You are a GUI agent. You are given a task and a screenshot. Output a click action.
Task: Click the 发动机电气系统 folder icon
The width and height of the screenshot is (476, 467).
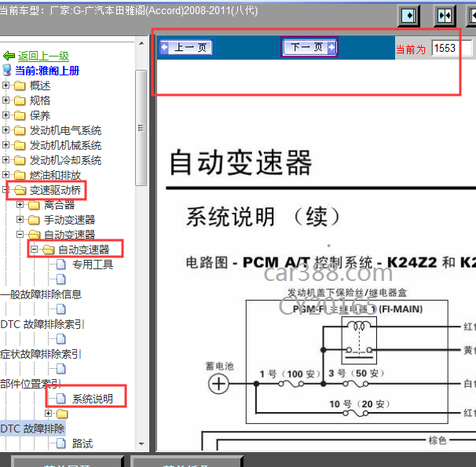20,131
